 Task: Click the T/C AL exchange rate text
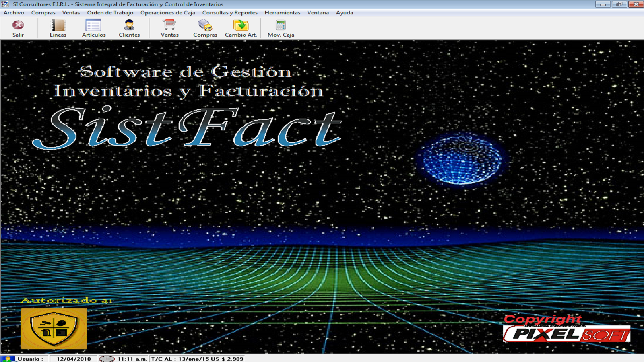197,359
